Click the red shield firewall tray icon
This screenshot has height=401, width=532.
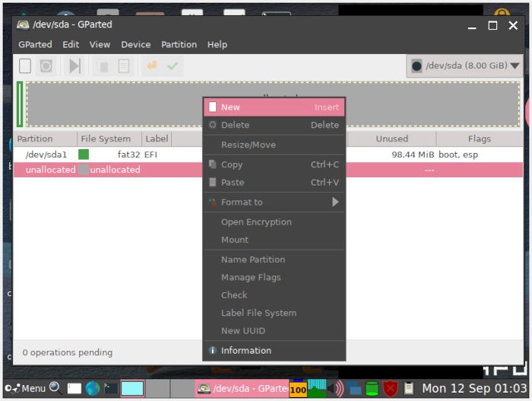point(391,388)
